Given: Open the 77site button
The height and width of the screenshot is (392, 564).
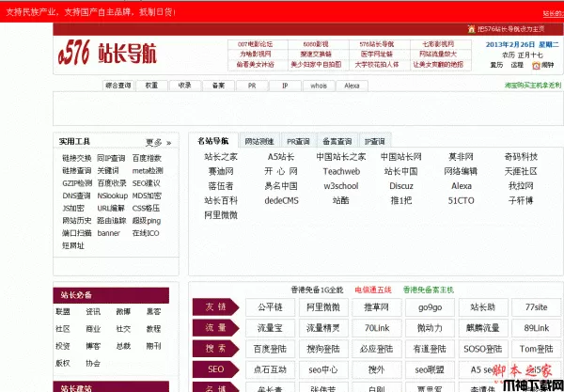Looking at the screenshot, I should [x=537, y=307].
